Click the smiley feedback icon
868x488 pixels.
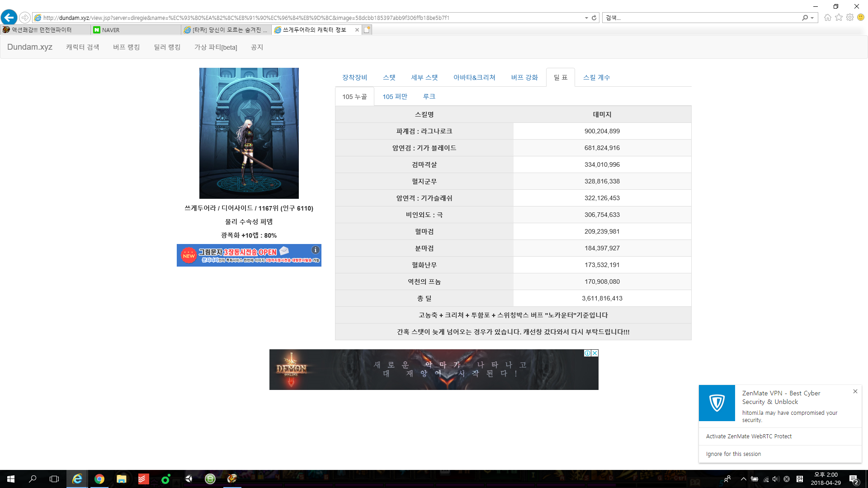click(x=861, y=17)
